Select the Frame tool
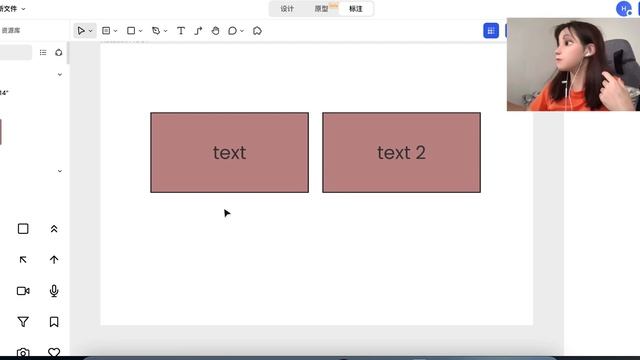Viewport: 640px width, 360px height. [106, 31]
